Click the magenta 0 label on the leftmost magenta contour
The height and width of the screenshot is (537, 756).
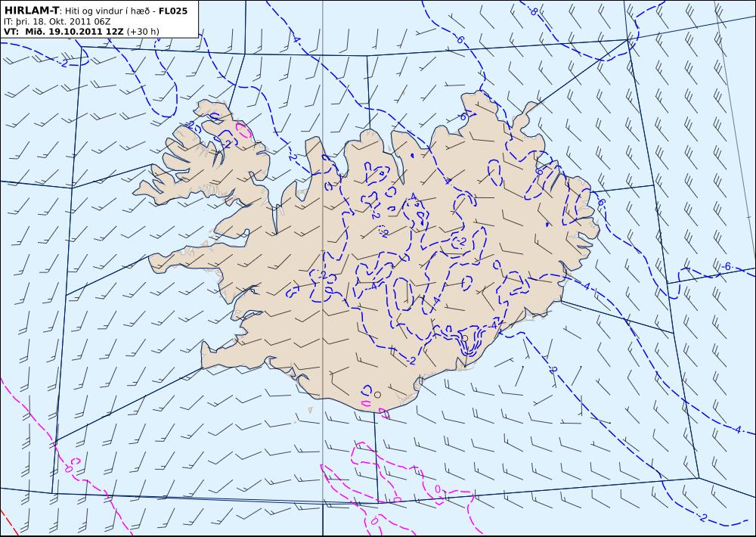(x=69, y=468)
